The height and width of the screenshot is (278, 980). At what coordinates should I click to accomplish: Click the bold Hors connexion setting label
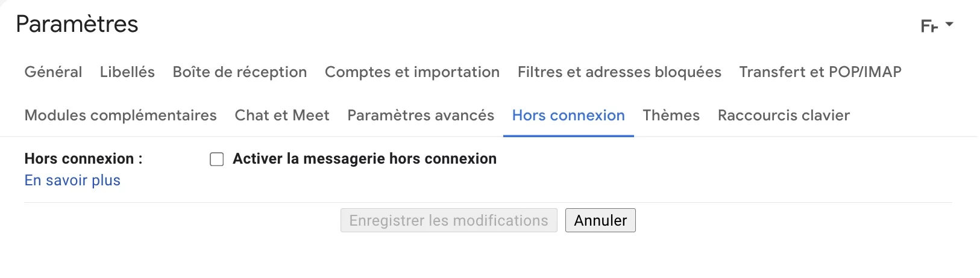(83, 159)
